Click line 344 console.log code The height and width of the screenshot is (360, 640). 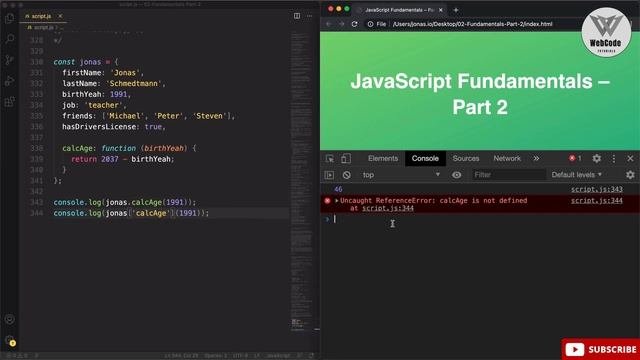click(131, 213)
